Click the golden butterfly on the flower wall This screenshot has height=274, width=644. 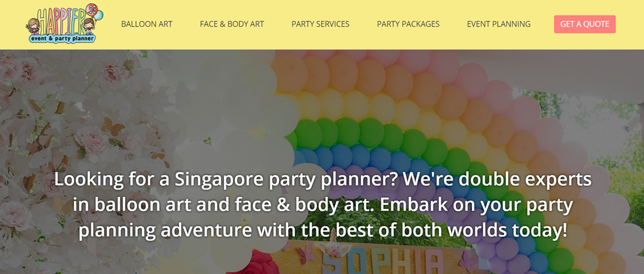(x=112, y=127)
